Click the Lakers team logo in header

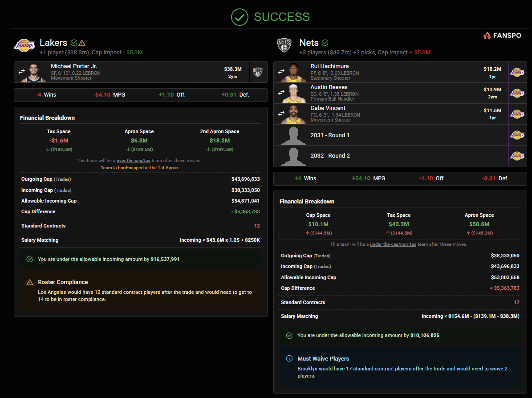24,45
